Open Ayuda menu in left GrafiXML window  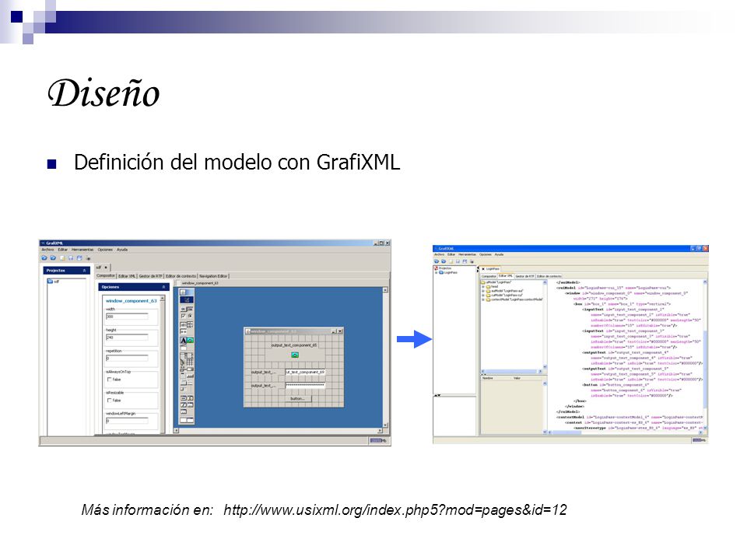pyautogui.click(x=122, y=250)
